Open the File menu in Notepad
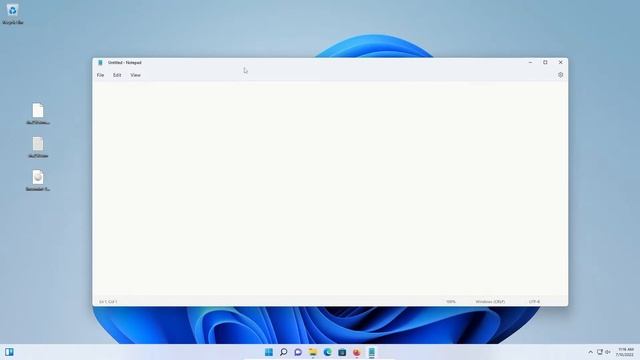 [x=100, y=75]
